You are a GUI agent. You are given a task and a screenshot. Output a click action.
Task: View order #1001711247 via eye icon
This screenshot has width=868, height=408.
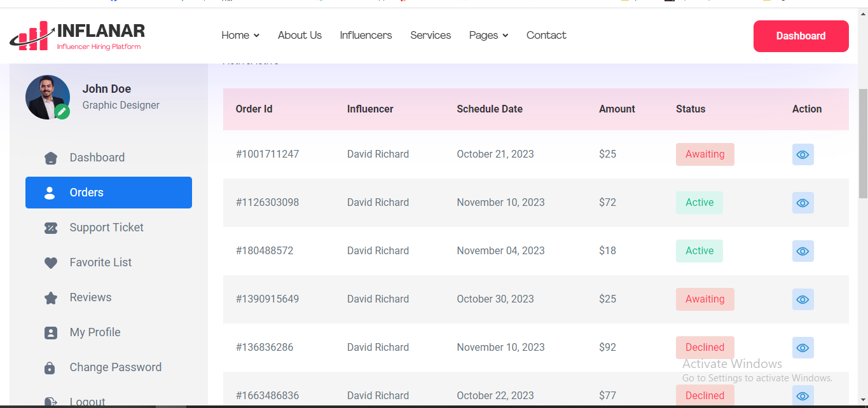(x=803, y=154)
